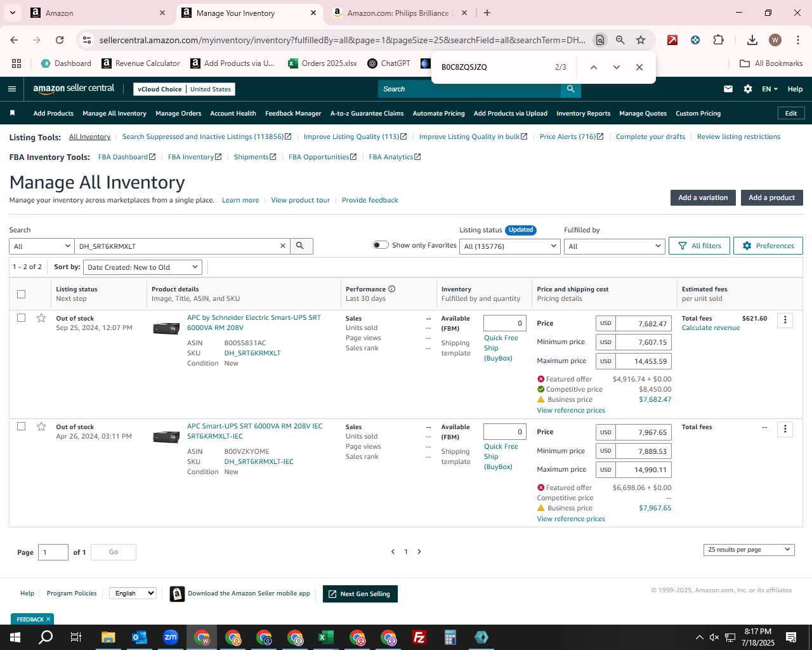Click Add a product button

click(x=772, y=197)
